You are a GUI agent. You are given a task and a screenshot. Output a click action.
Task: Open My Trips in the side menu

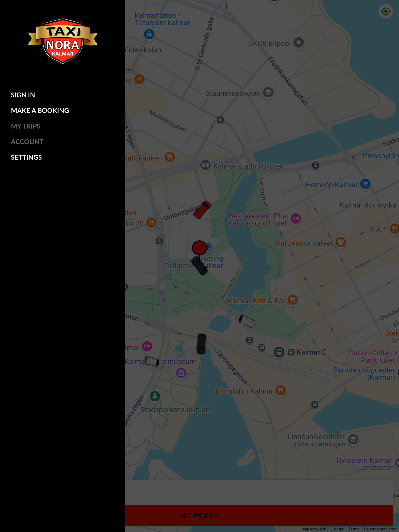point(26,126)
